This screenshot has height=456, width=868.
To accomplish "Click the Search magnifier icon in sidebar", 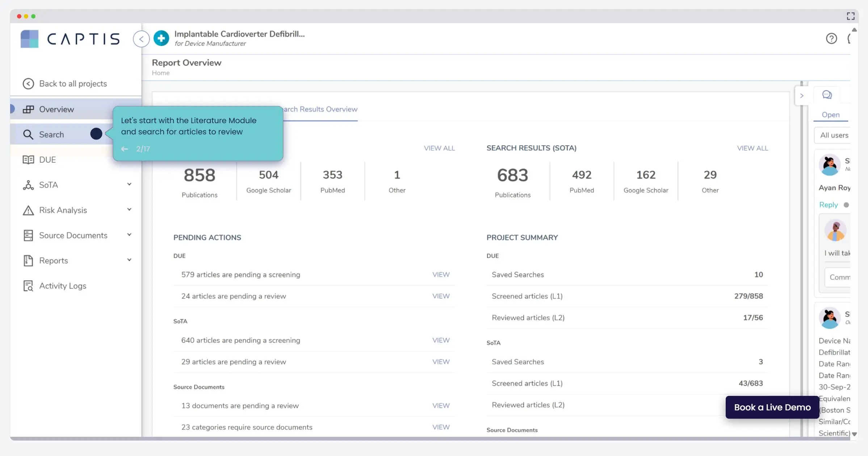I will coord(28,134).
